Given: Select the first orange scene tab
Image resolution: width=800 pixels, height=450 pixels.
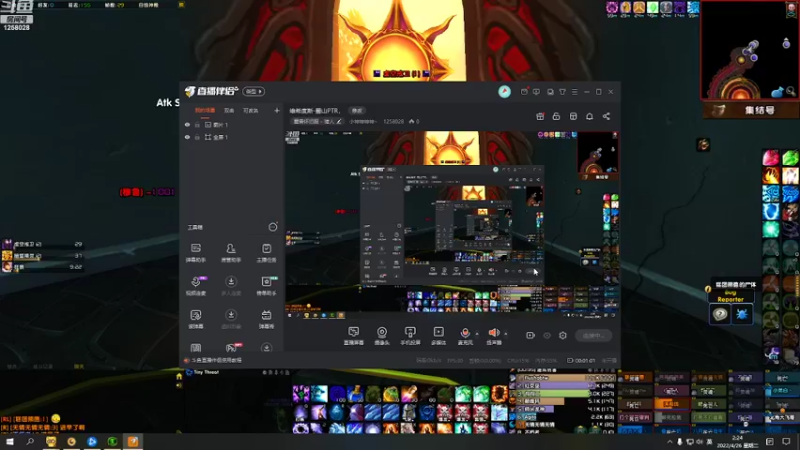Looking at the screenshot, I should [205, 110].
